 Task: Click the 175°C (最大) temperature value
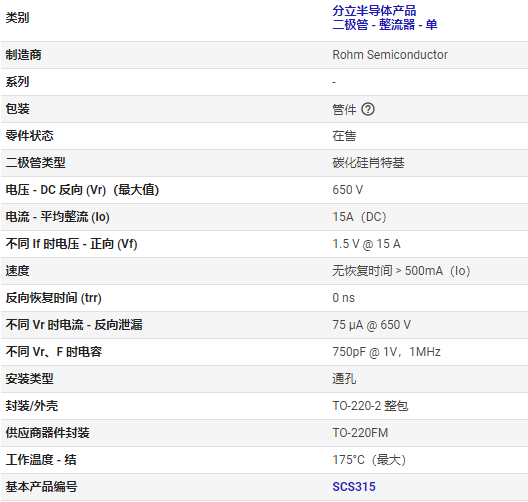coord(369,460)
